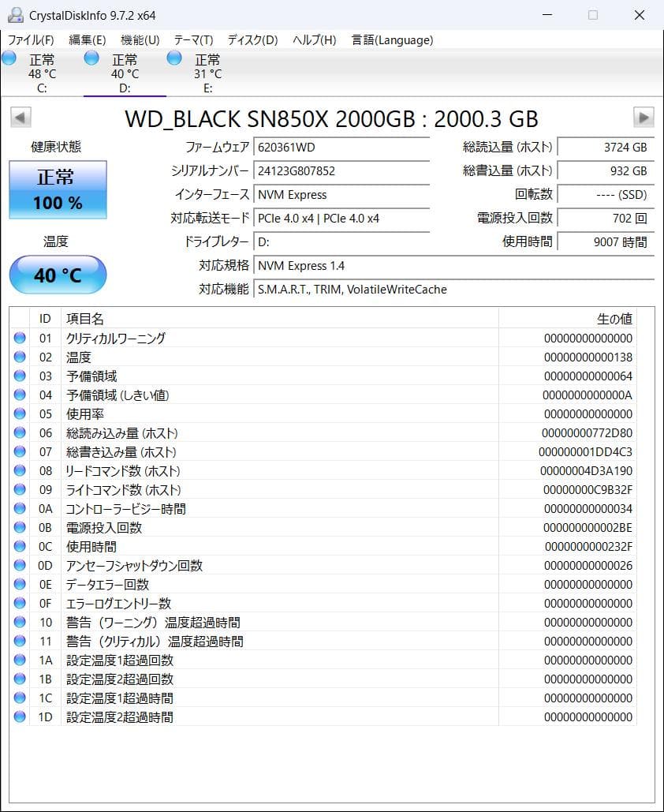Screen dimensions: 664x812
Task: Open the ヘルプ(H) menu
Action: [314, 40]
